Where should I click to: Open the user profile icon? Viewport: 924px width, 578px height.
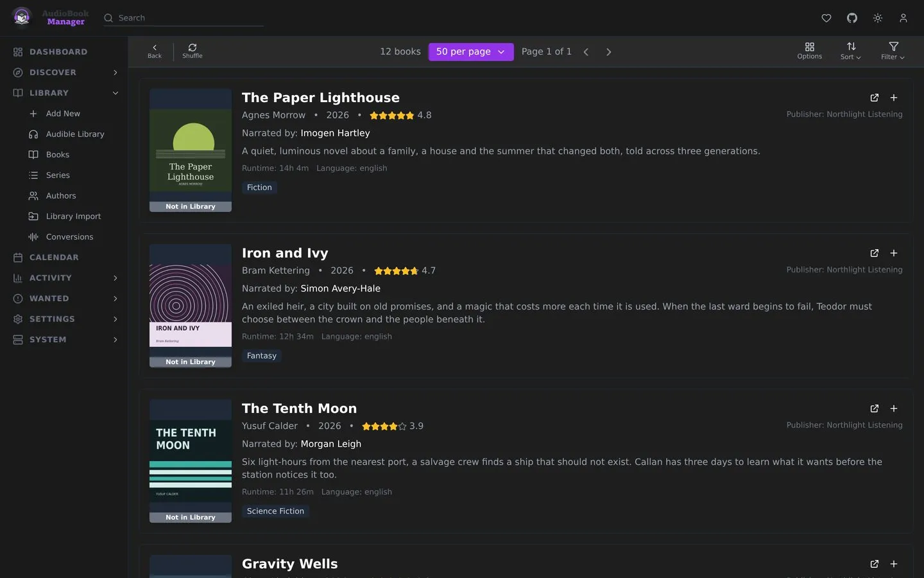pos(903,18)
